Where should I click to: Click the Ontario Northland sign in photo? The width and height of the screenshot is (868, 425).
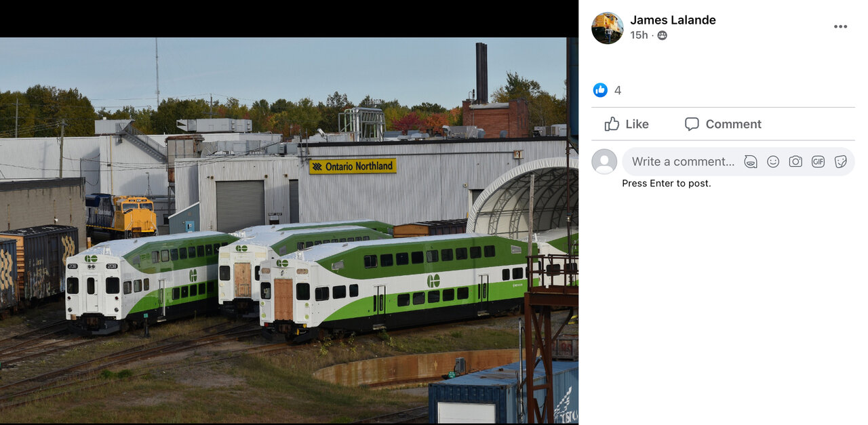[353, 166]
